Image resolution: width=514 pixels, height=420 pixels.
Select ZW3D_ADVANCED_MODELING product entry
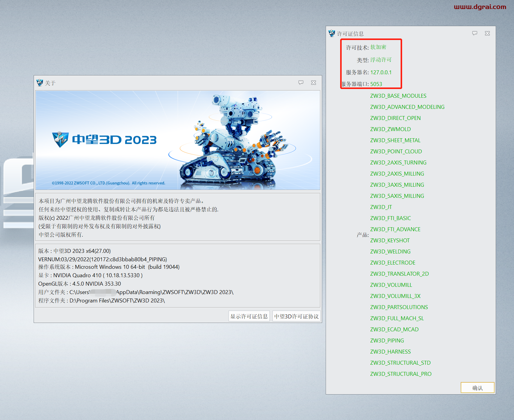click(407, 107)
